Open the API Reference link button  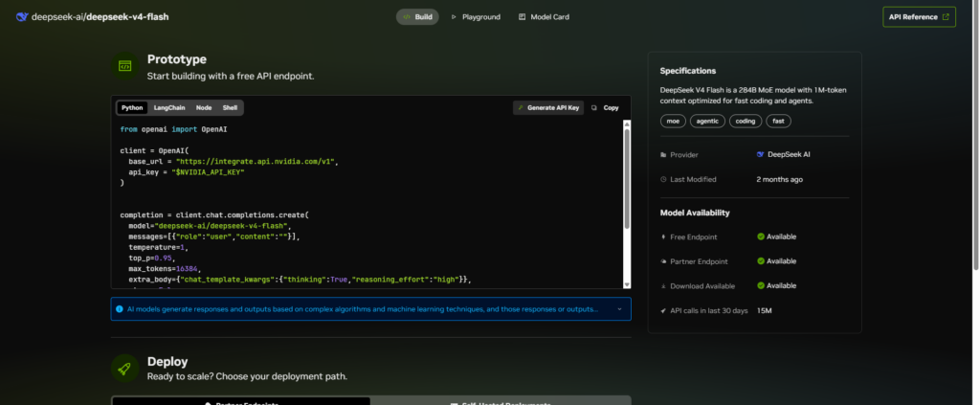point(919,17)
